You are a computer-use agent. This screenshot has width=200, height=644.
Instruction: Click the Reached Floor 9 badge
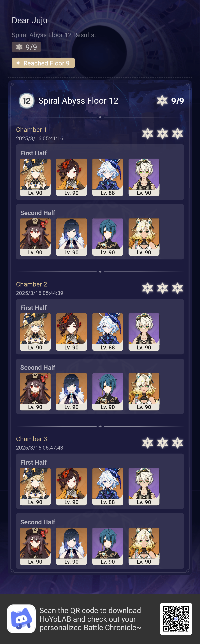[43, 63]
